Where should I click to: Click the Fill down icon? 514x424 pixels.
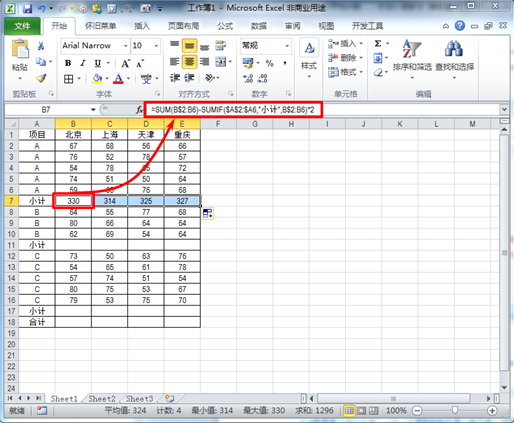[x=378, y=59]
